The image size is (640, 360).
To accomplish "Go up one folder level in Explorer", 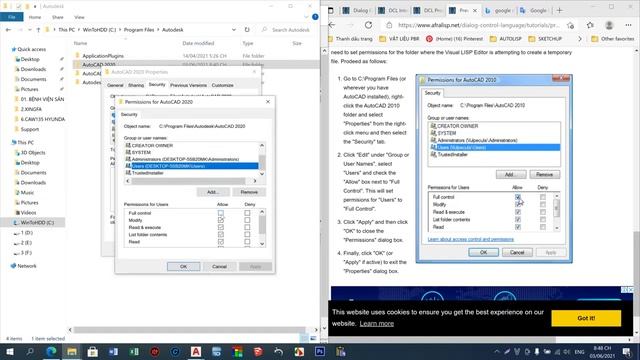I will [38, 30].
